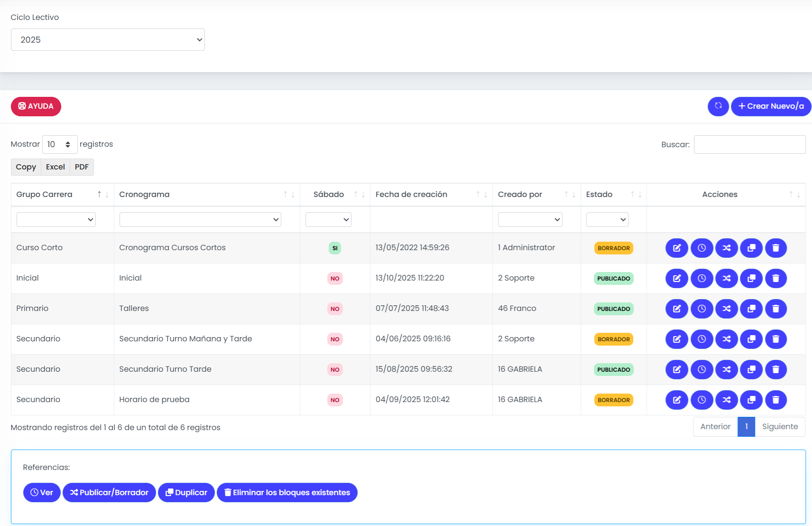
Task: Duplicate the Inicial schedule
Action: tap(751, 278)
